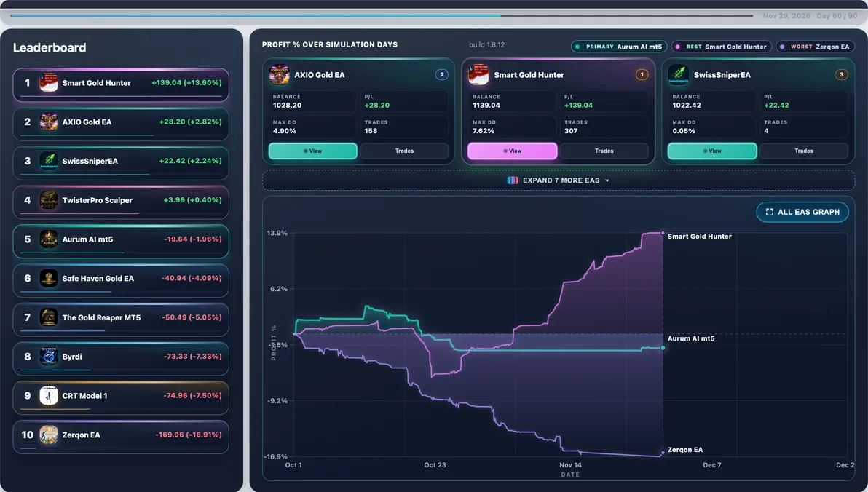Select The Gold Reaper MT5 -50.49 value
The width and height of the screenshot is (868, 492).
[192, 317]
